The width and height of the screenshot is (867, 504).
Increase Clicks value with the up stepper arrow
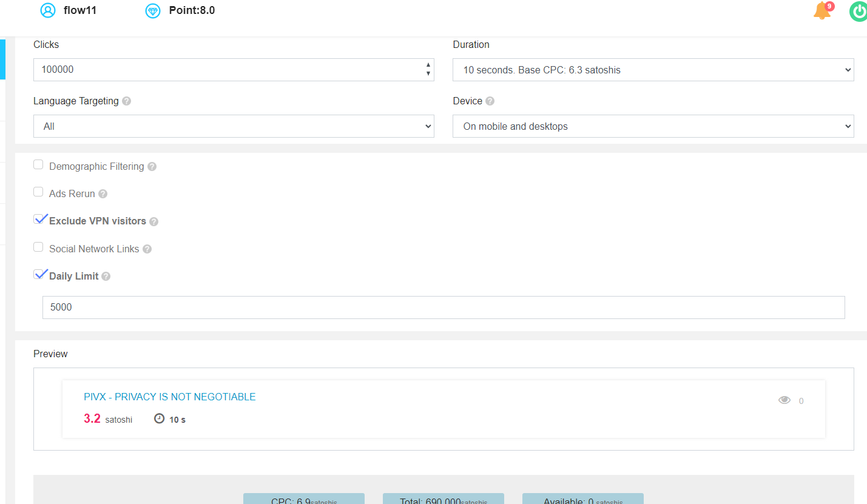coord(428,65)
